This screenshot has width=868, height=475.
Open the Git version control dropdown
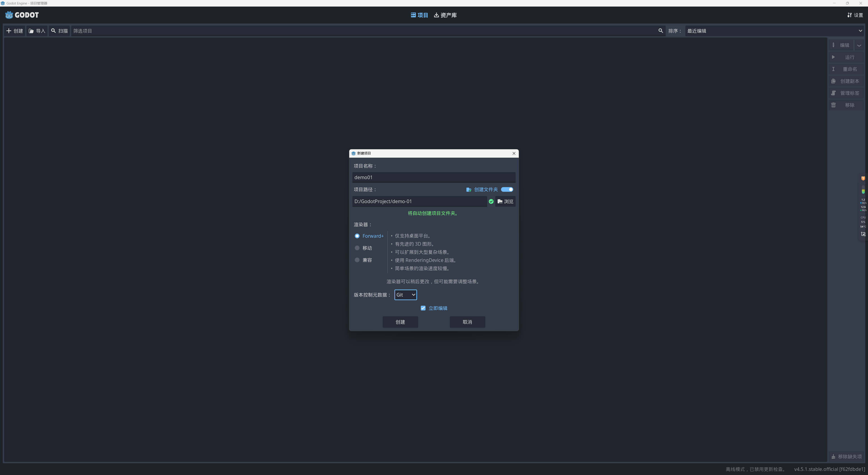[x=405, y=295]
